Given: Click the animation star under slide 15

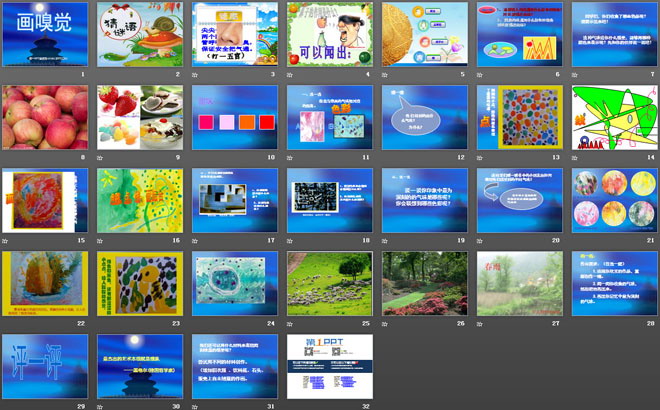Looking at the screenshot, I should tap(5, 241).
